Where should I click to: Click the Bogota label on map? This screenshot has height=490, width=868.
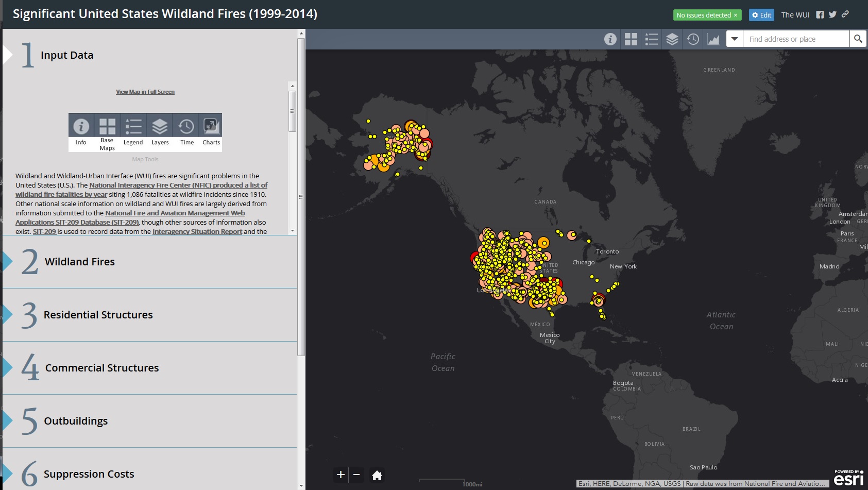coord(623,383)
